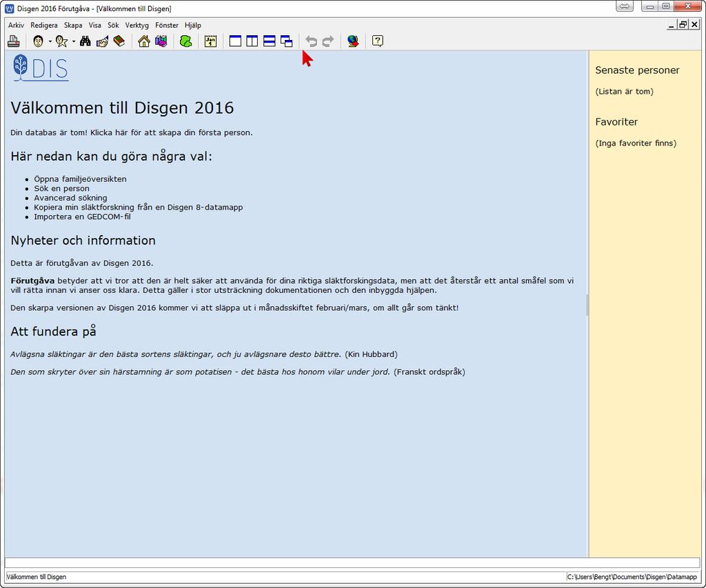The width and height of the screenshot is (706, 588).
Task: Select the side-by-side window layout icon
Action: pyautogui.click(x=252, y=41)
